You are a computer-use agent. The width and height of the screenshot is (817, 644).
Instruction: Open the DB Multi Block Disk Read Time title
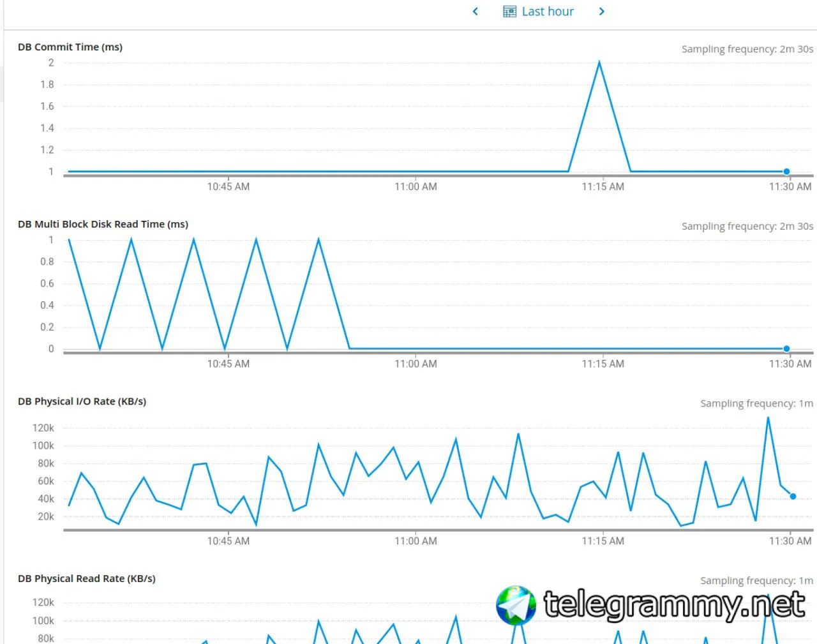pyautogui.click(x=103, y=224)
